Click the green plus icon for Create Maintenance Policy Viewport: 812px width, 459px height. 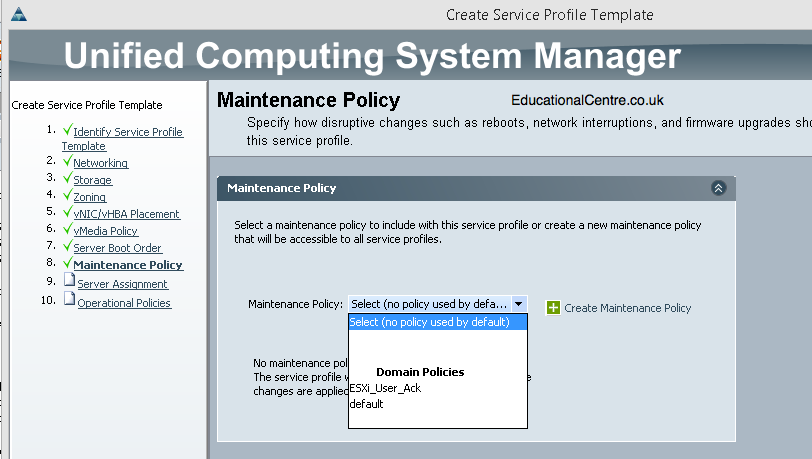click(x=553, y=308)
